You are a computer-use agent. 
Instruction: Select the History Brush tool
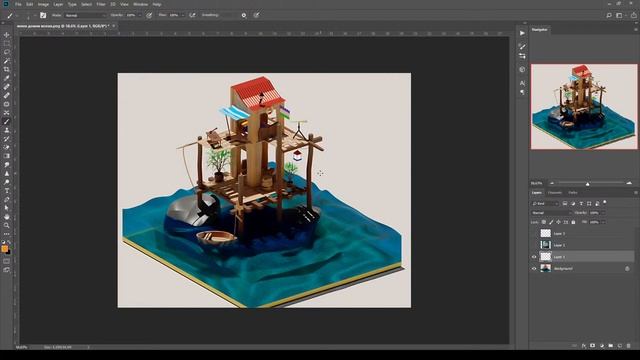tap(7, 139)
